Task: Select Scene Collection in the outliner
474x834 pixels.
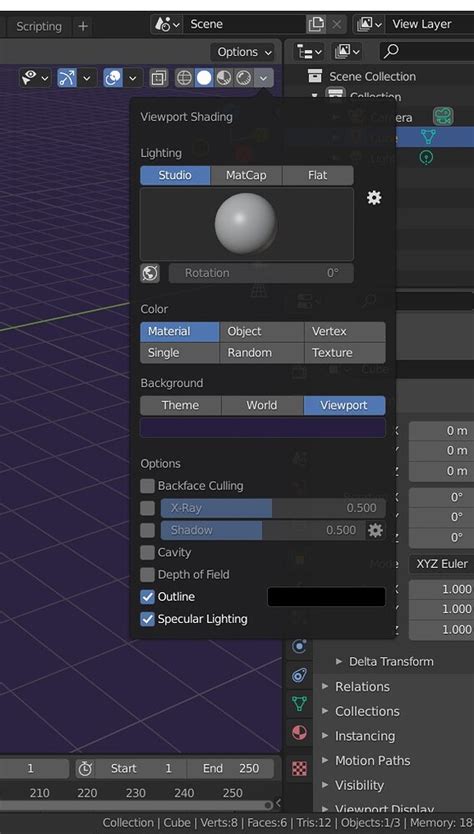Action: click(x=372, y=77)
